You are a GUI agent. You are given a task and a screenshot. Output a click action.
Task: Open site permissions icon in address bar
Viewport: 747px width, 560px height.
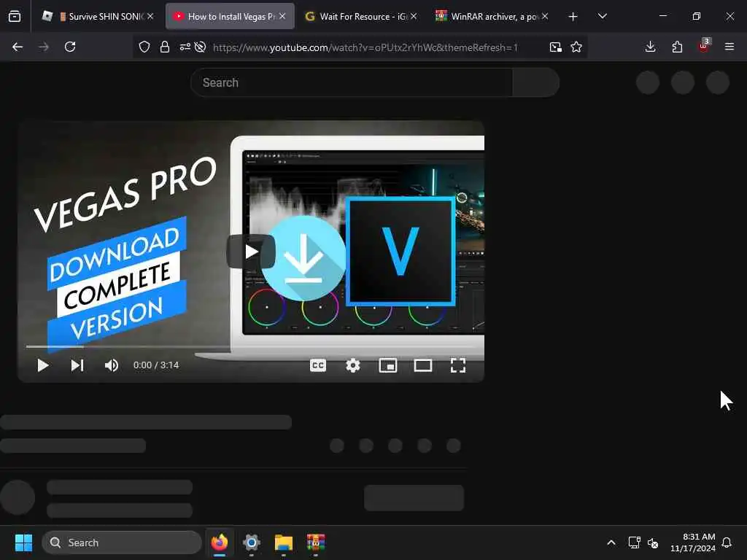coord(185,47)
